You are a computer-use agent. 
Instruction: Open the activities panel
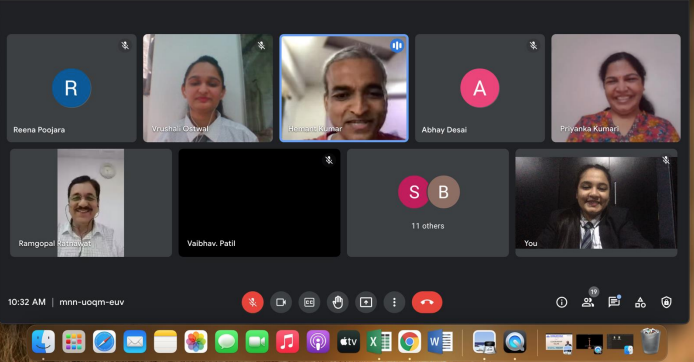(x=640, y=302)
